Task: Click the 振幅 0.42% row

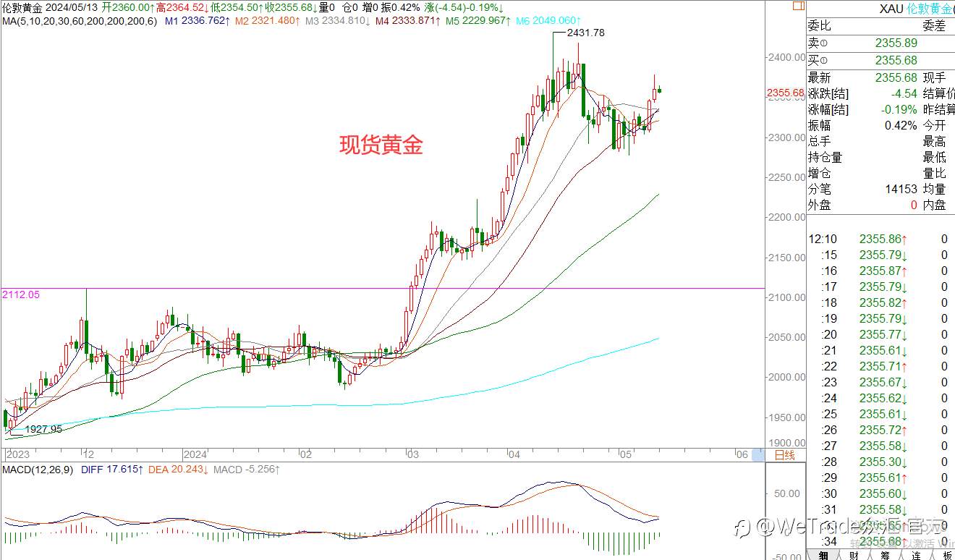Action: [862, 125]
